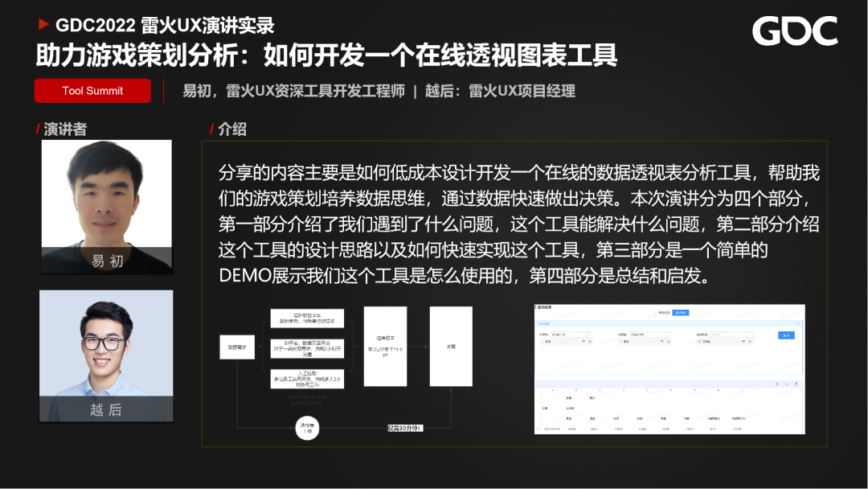This screenshot has height=489, width=868.
Task: Click heading 'GDC2022 雷火UX演讲实录'
Action: pyautogui.click(x=165, y=26)
